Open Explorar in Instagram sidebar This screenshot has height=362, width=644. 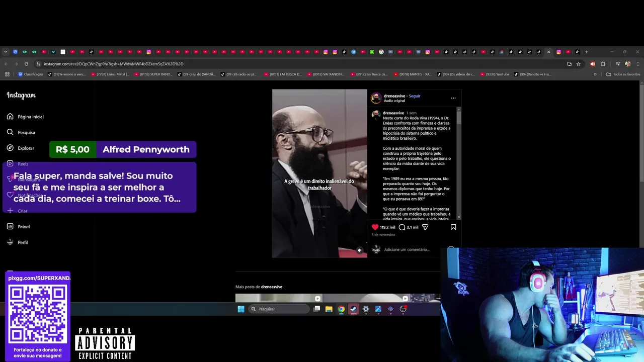click(x=21, y=148)
